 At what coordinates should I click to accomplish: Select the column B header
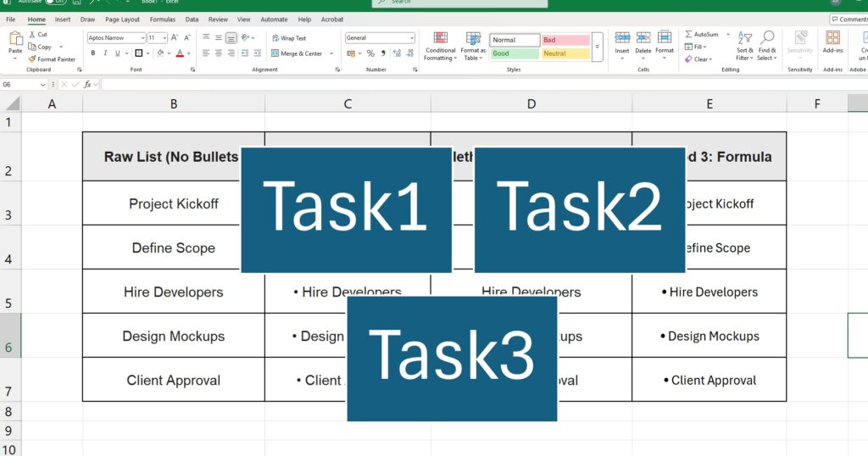pyautogui.click(x=174, y=103)
